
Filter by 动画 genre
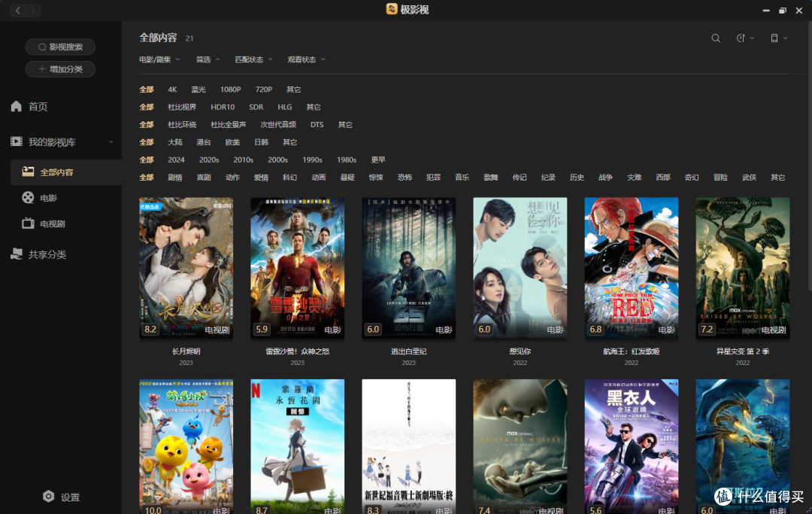coord(319,178)
